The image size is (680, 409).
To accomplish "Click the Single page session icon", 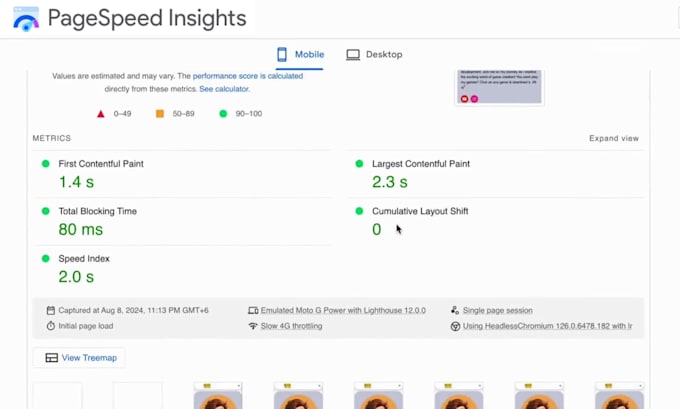I will click(x=455, y=310).
